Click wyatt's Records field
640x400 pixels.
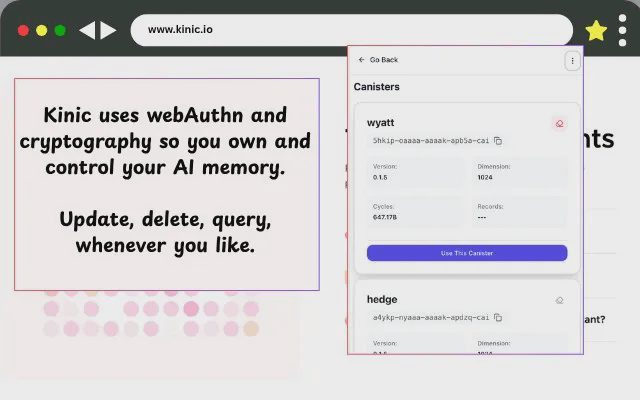(x=520, y=212)
